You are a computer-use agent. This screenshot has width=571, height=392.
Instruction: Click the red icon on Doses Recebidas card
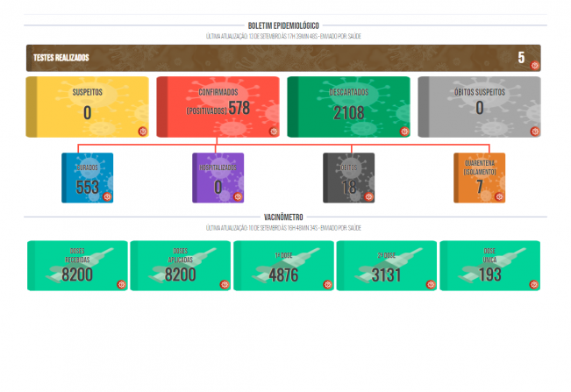coord(122,284)
